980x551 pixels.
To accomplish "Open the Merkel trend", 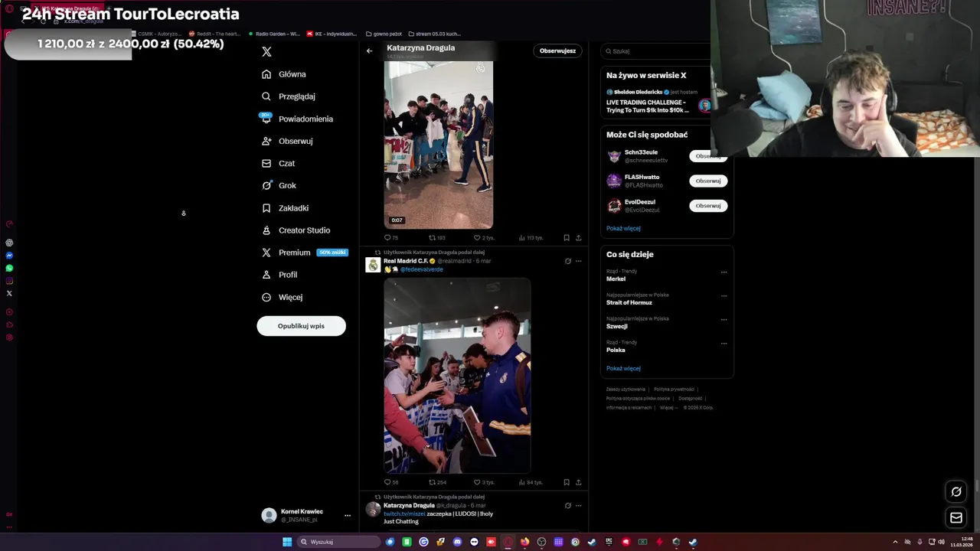I will (x=616, y=279).
